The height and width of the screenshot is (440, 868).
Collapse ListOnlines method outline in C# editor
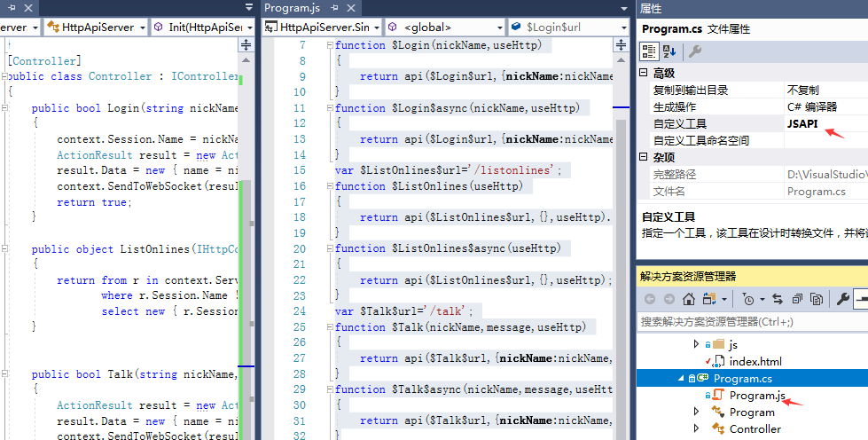(x=5, y=248)
